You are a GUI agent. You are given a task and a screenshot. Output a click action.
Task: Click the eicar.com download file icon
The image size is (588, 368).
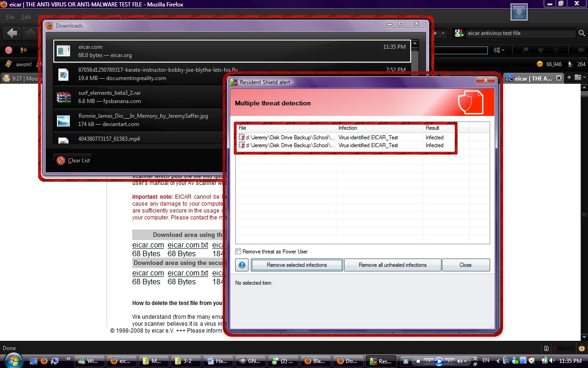[63, 51]
